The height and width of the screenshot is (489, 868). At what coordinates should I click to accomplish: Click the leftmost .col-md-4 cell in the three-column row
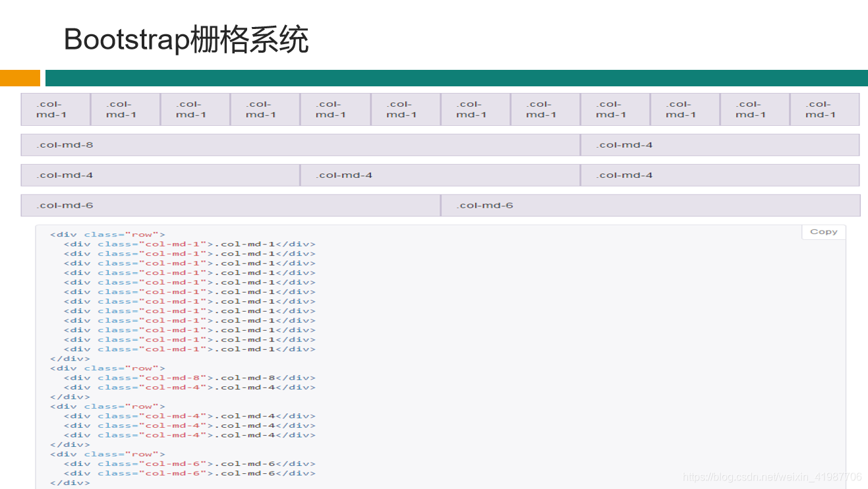coord(161,175)
